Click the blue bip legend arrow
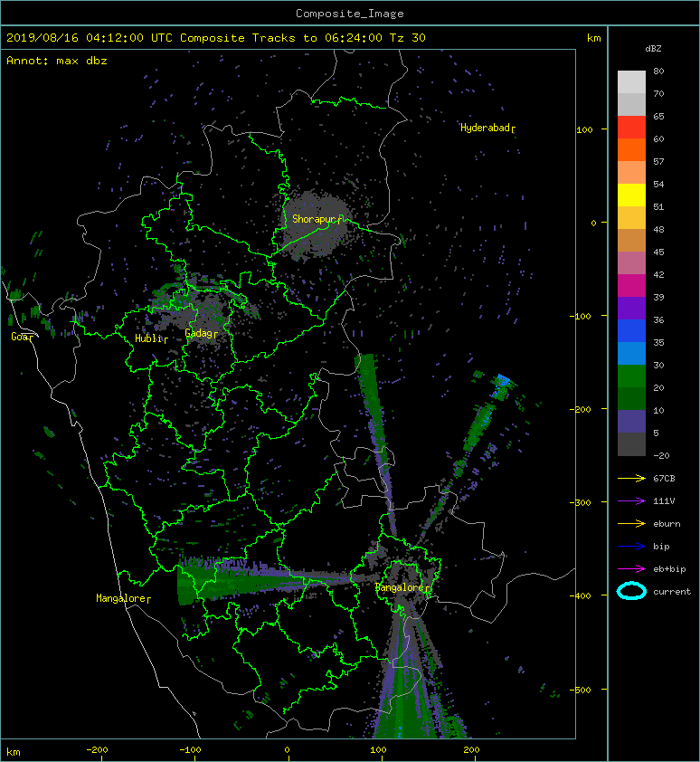 coord(631,547)
